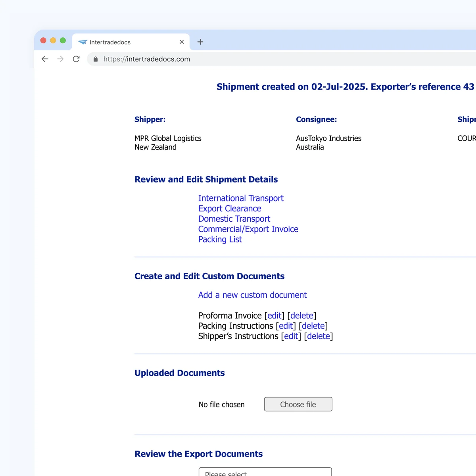Edit the Shipper's Instructions document

coord(291,336)
